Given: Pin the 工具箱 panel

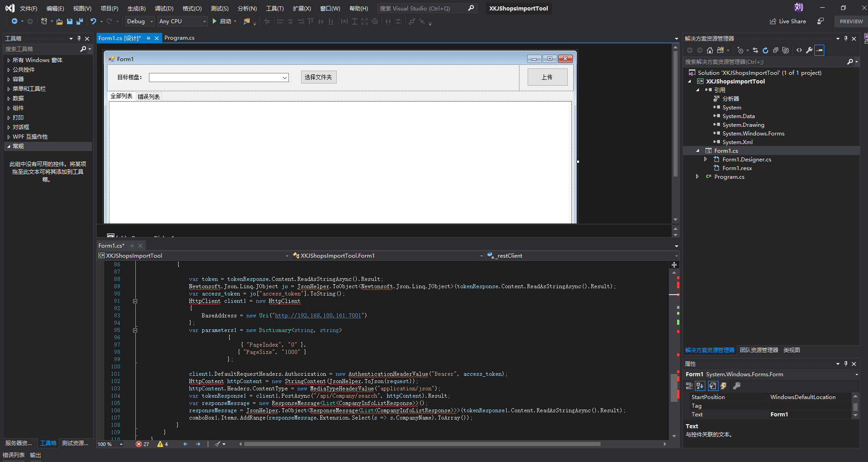Looking at the screenshot, I should click(79, 38).
